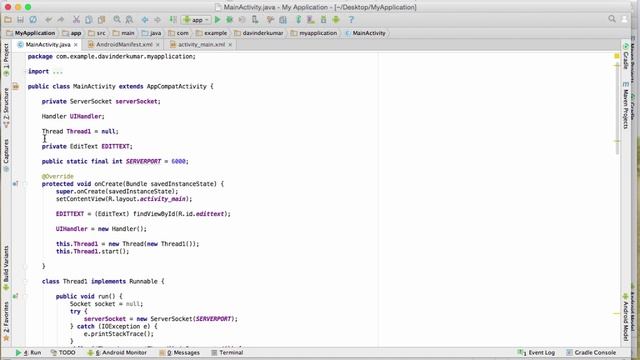Launch the Android Device Monitor icon
This screenshot has height=360, width=640.
[336, 20]
